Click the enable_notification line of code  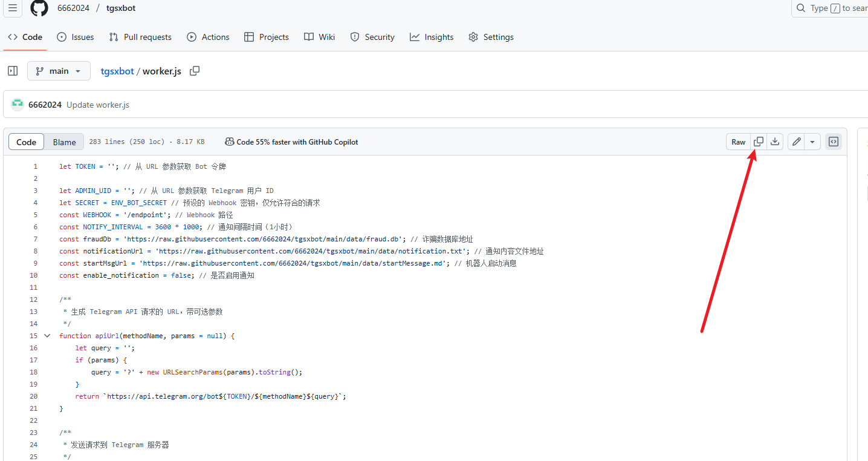click(157, 275)
